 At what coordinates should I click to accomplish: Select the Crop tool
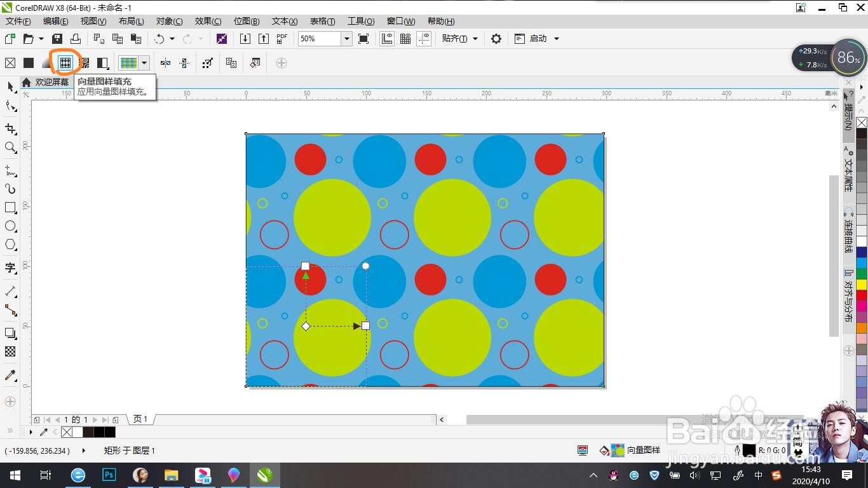10,128
